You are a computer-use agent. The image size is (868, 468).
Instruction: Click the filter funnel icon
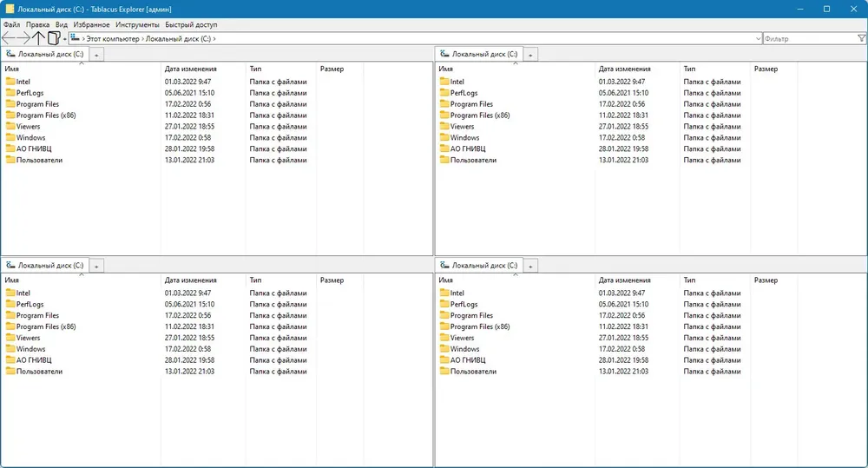click(x=861, y=38)
